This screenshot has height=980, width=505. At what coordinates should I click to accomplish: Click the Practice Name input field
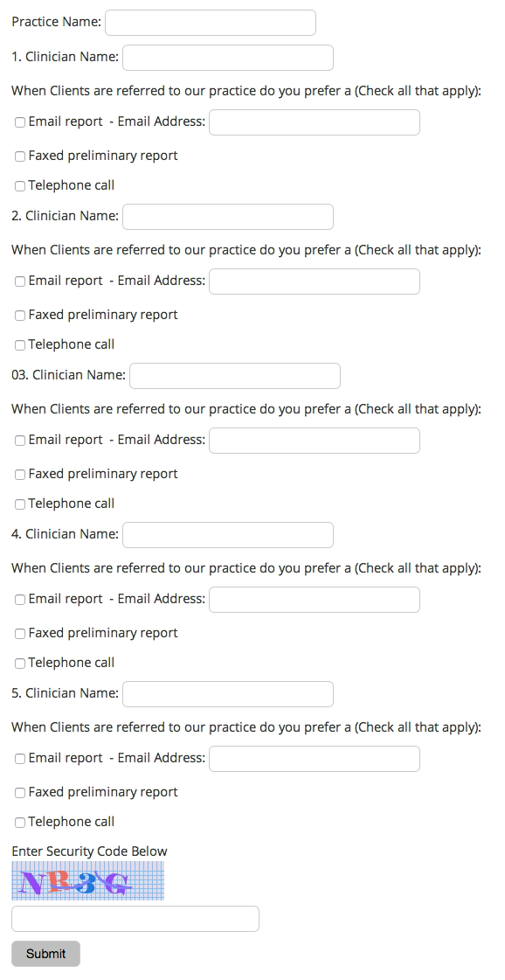211,23
